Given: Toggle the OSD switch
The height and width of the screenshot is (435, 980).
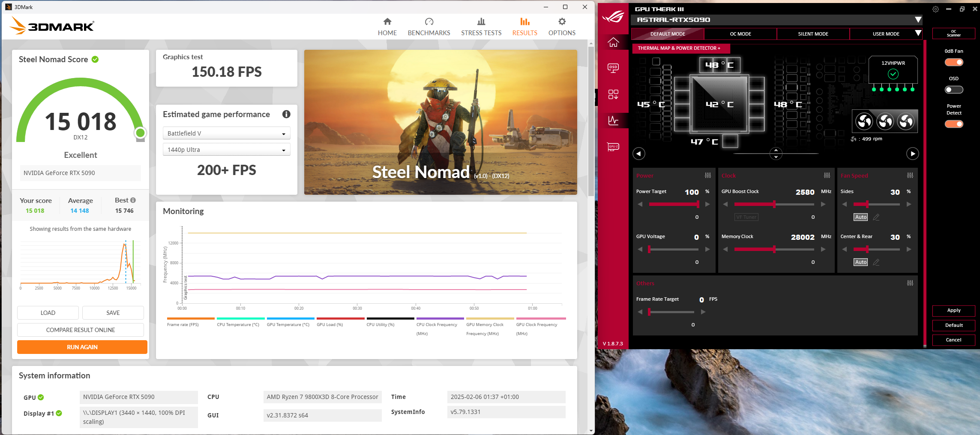Looking at the screenshot, I should tap(954, 90).
